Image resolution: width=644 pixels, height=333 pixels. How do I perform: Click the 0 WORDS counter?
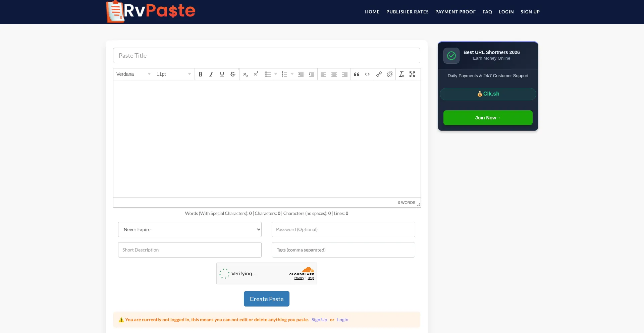click(x=407, y=203)
